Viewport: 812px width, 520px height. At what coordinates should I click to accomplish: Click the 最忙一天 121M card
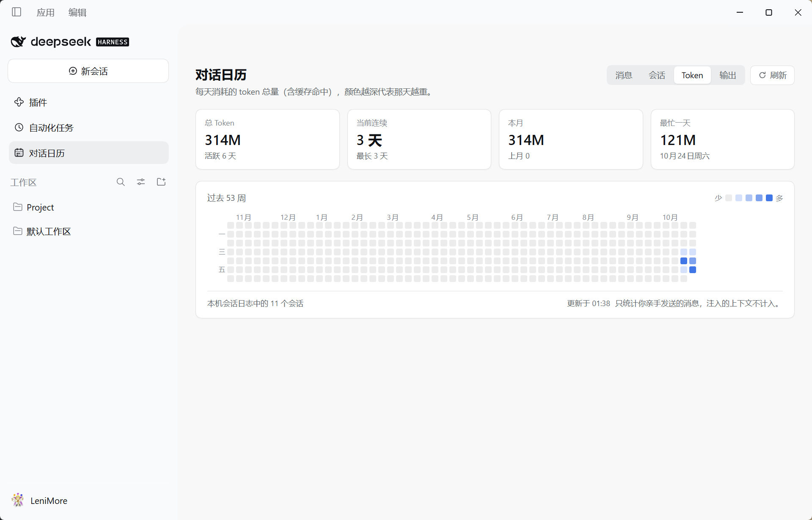pos(723,140)
